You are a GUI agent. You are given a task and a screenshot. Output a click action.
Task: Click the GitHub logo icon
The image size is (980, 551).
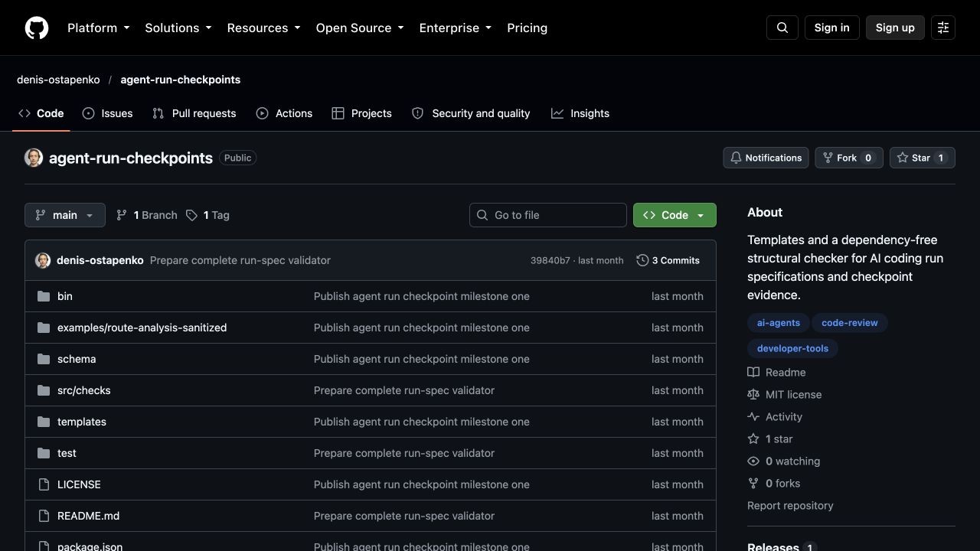pos(37,28)
